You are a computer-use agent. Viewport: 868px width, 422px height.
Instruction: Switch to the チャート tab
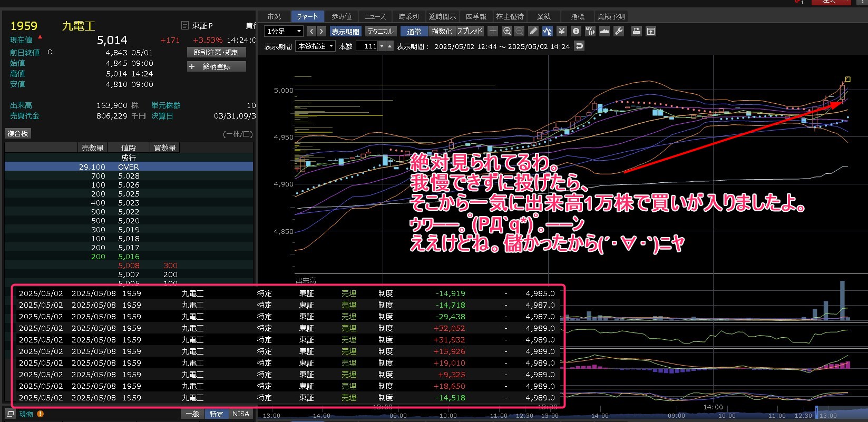307,16
